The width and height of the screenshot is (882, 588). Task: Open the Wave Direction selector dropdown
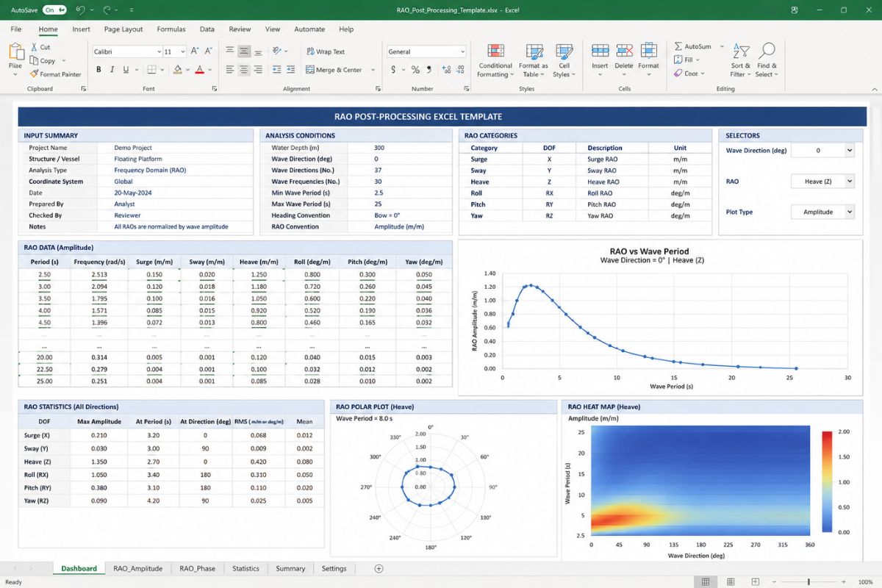click(822, 150)
